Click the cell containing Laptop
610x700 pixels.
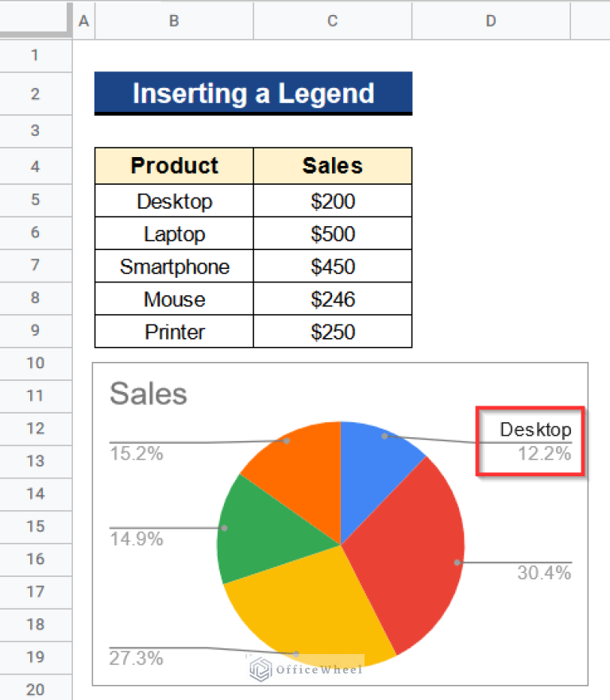coord(173,233)
